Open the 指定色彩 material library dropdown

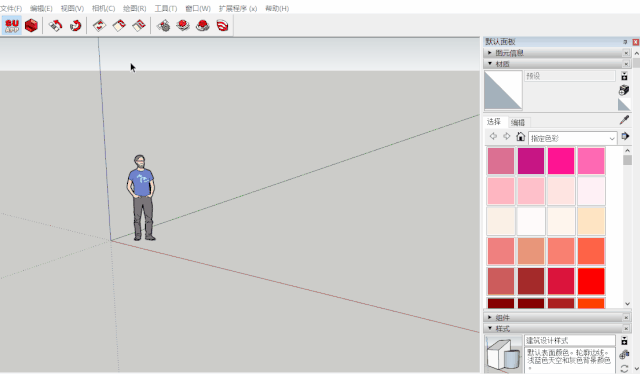572,138
